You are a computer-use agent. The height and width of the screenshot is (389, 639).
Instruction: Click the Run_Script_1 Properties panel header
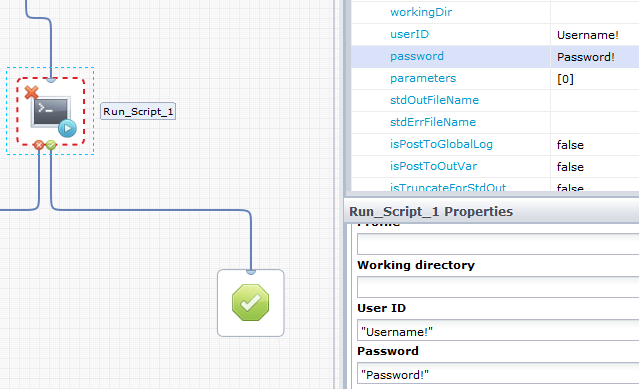[x=492, y=211]
